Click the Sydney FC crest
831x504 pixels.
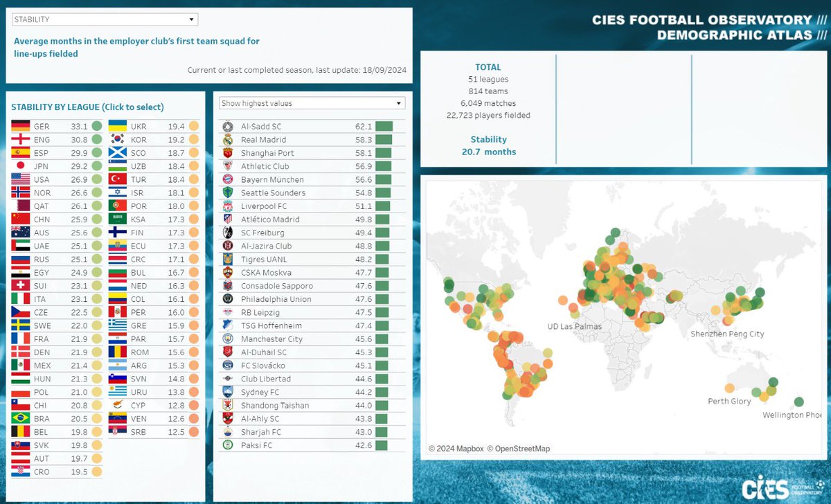point(228,393)
